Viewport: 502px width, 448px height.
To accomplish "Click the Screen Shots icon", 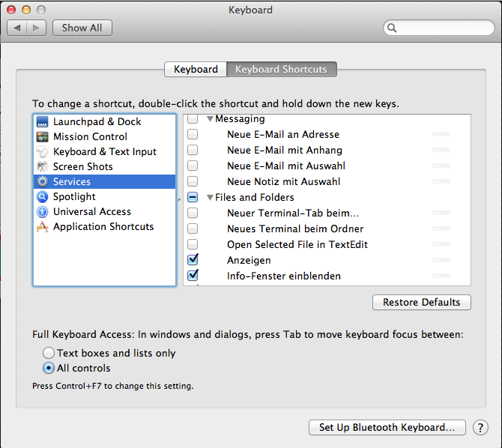I will [x=42, y=166].
